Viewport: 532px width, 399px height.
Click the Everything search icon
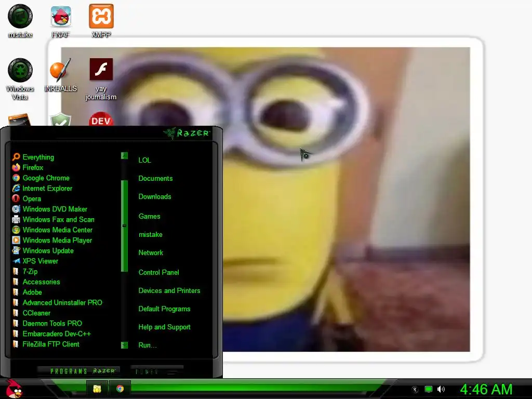coord(16,157)
